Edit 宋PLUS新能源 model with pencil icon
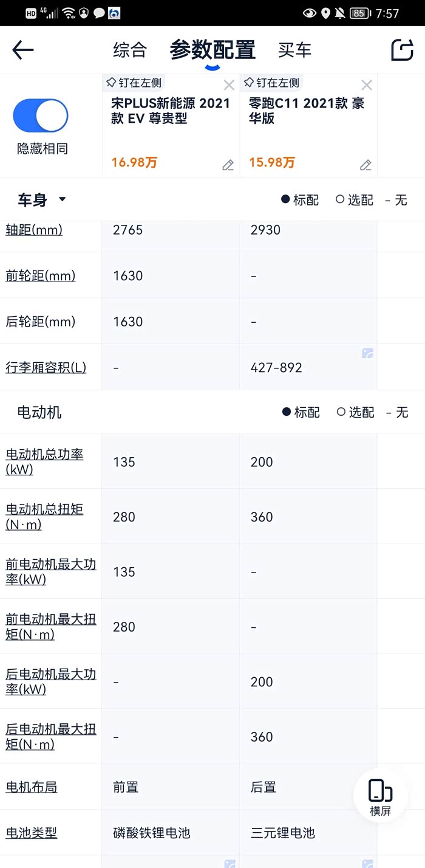Viewport: 425px width, 868px height. (x=228, y=165)
